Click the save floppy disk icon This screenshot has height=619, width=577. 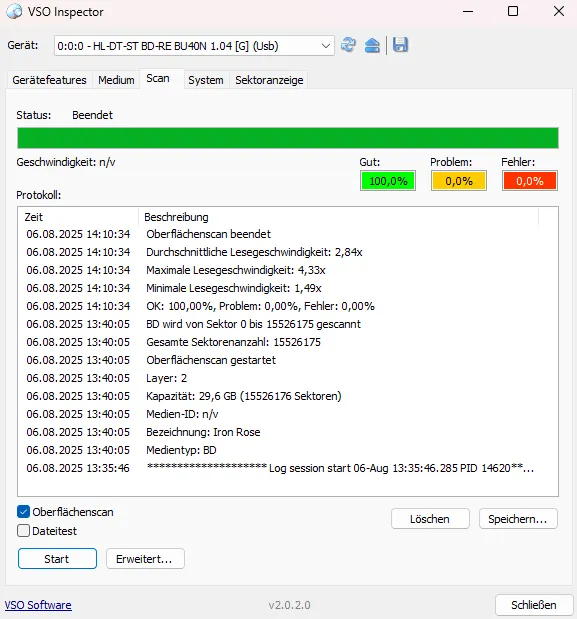pyautogui.click(x=400, y=45)
